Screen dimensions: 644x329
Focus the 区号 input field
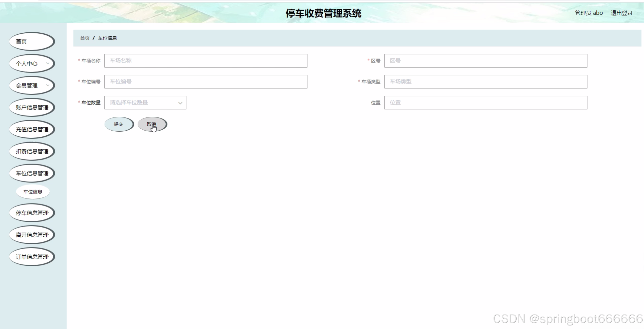pyautogui.click(x=485, y=61)
